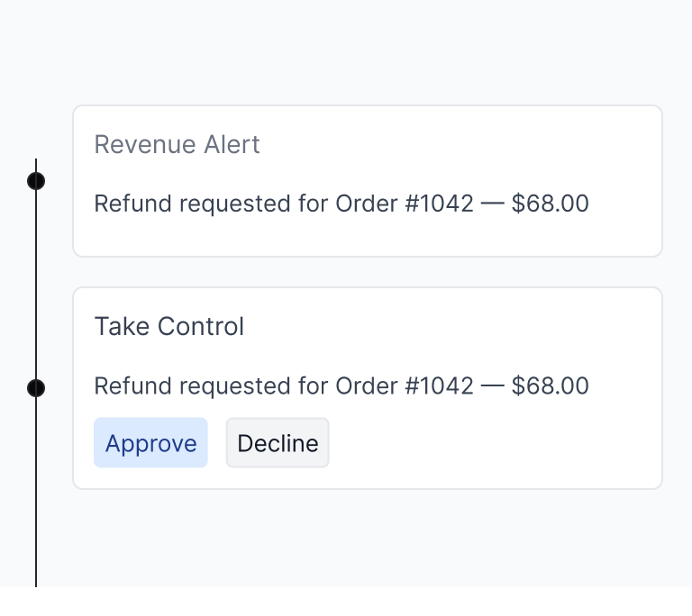Screen dimensions: 692x616
Task: Click the timeline line between both markers
Action: [36, 285]
